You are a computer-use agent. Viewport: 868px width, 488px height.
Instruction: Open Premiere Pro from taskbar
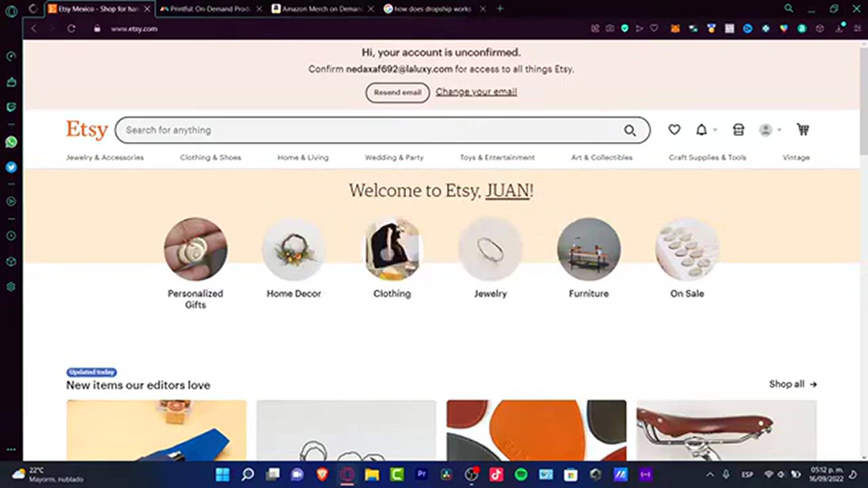(421, 474)
